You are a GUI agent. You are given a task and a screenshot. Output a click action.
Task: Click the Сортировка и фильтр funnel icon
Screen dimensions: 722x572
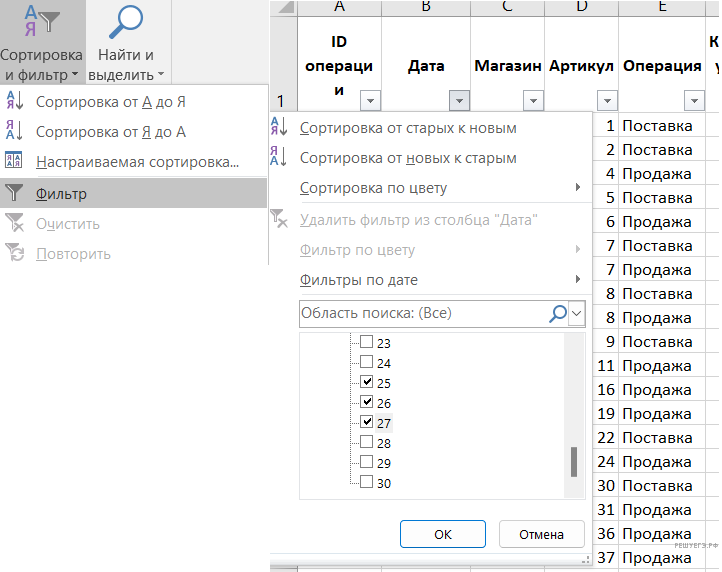(41, 21)
